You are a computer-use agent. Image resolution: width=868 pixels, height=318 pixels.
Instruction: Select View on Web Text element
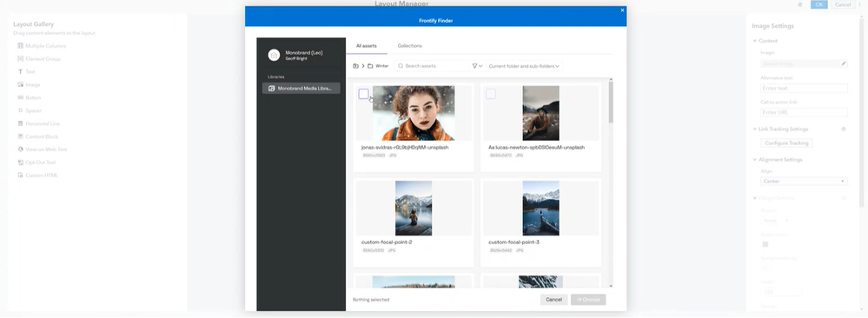click(x=42, y=149)
